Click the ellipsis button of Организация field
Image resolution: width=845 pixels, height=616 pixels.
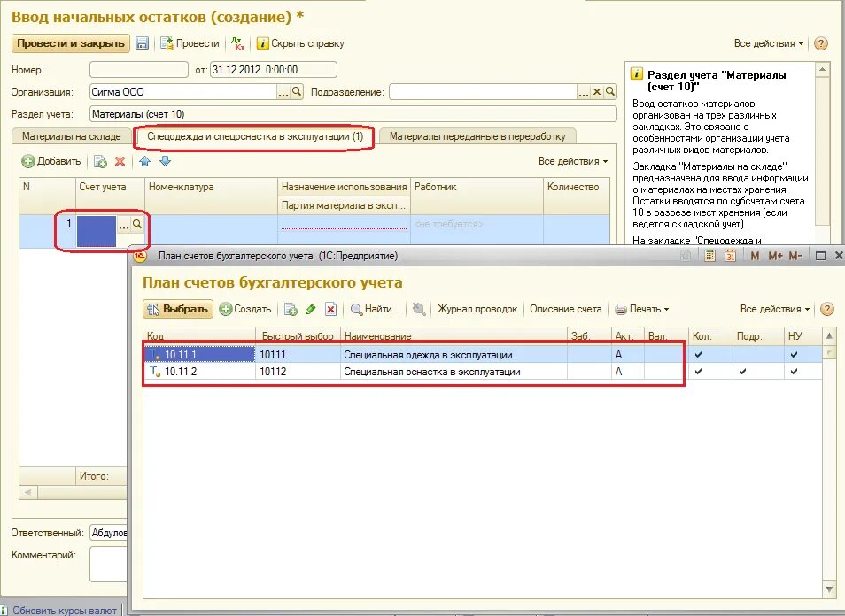(283, 92)
